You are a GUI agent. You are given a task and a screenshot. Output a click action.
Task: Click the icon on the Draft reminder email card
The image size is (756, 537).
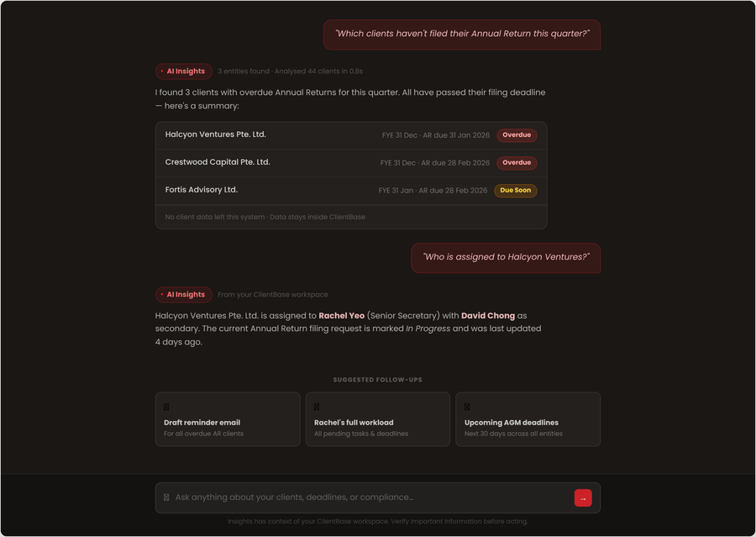pyautogui.click(x=165, y=406)
